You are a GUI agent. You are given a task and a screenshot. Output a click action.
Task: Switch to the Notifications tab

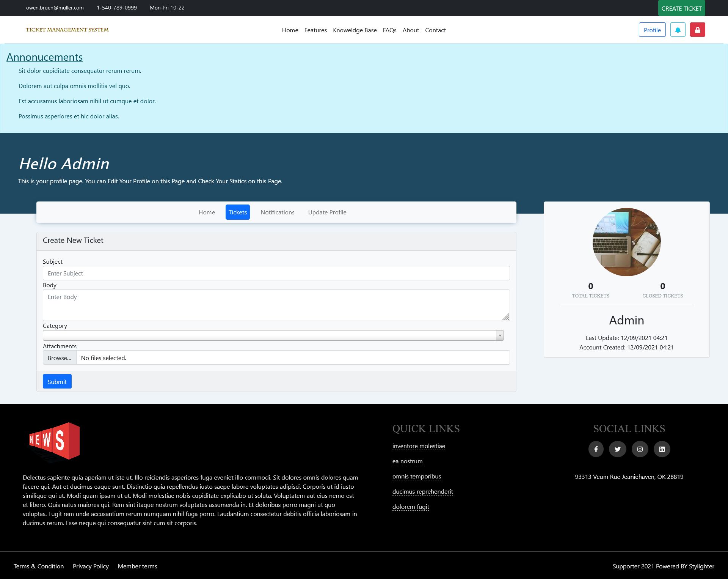coord(277,212)
